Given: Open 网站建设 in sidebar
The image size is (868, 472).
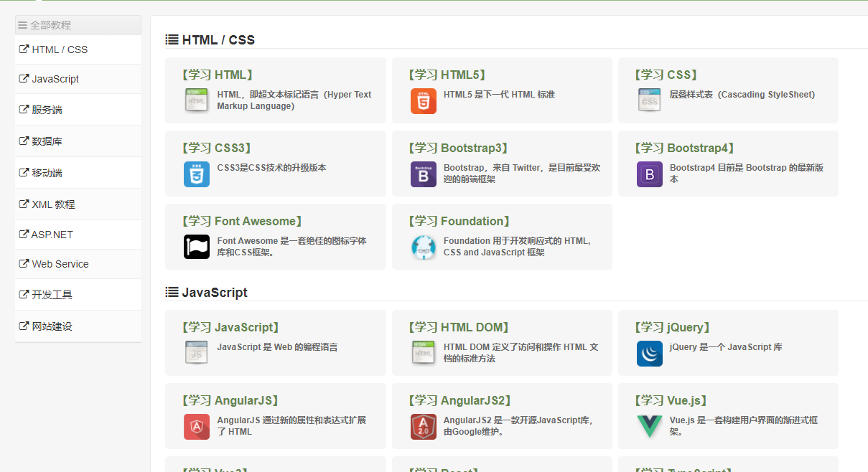Looking at the screenshot, I should click(78, 326).
